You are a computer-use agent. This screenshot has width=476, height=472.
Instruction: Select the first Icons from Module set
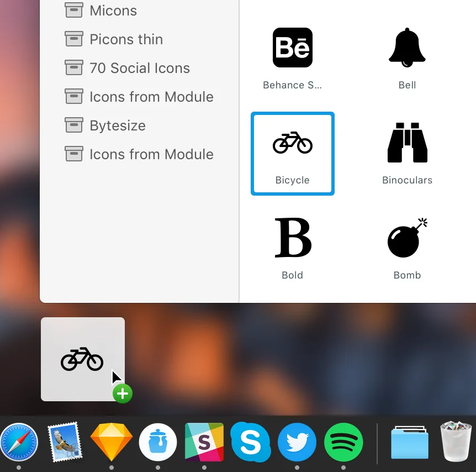[151, 97]
